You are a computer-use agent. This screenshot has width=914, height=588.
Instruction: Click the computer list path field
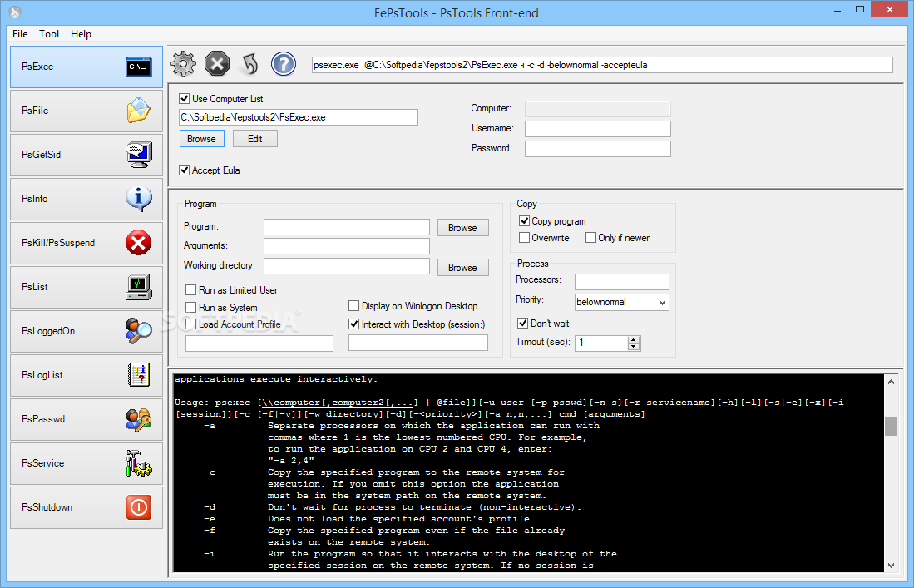point(299,117)
